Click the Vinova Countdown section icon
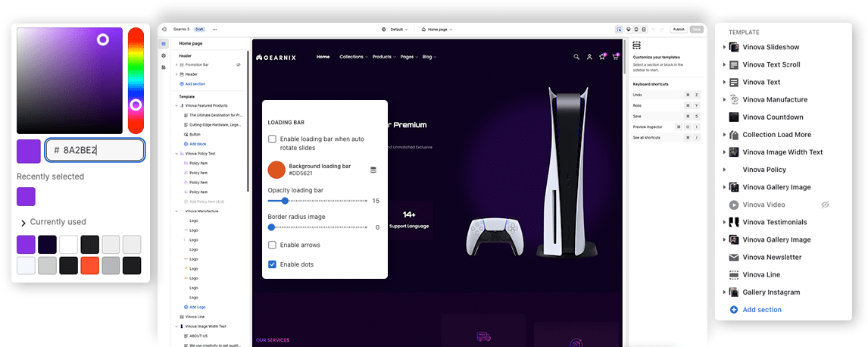The image size is (868, 347). (734, 117)
